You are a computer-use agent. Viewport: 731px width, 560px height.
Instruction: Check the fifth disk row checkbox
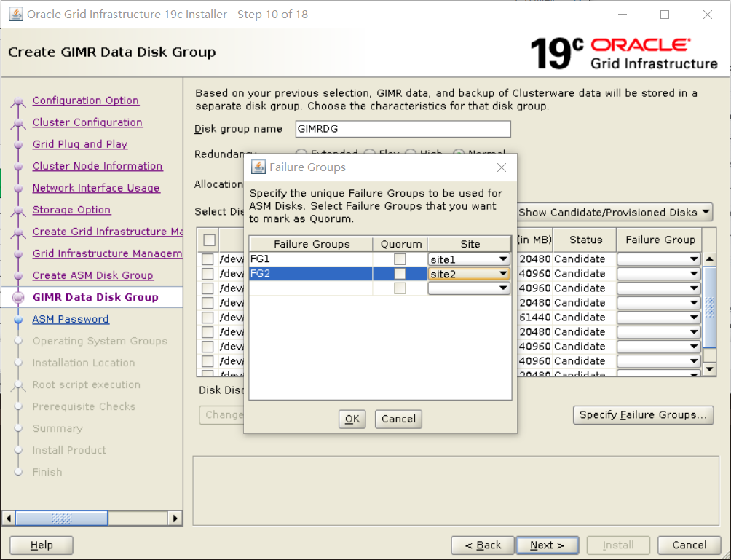click(x=208, y=318)
